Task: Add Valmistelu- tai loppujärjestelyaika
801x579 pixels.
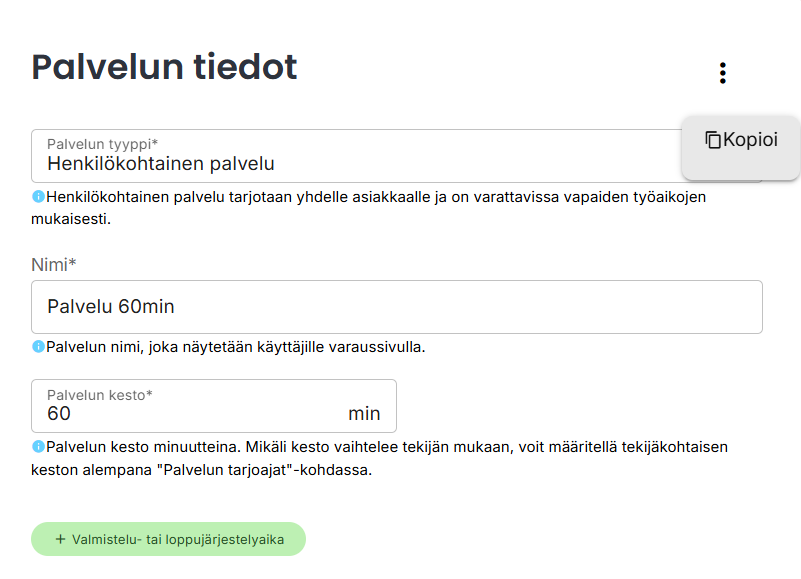Action: [x=168, y=539]
